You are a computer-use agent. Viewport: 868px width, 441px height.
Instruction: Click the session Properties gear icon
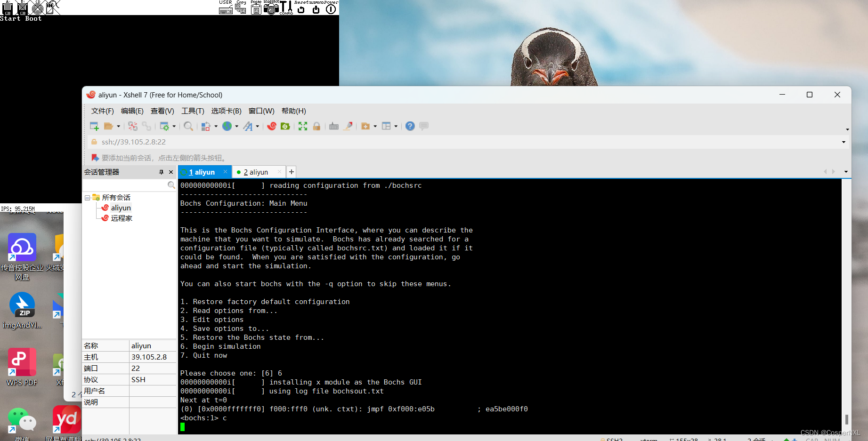[164, 126]
